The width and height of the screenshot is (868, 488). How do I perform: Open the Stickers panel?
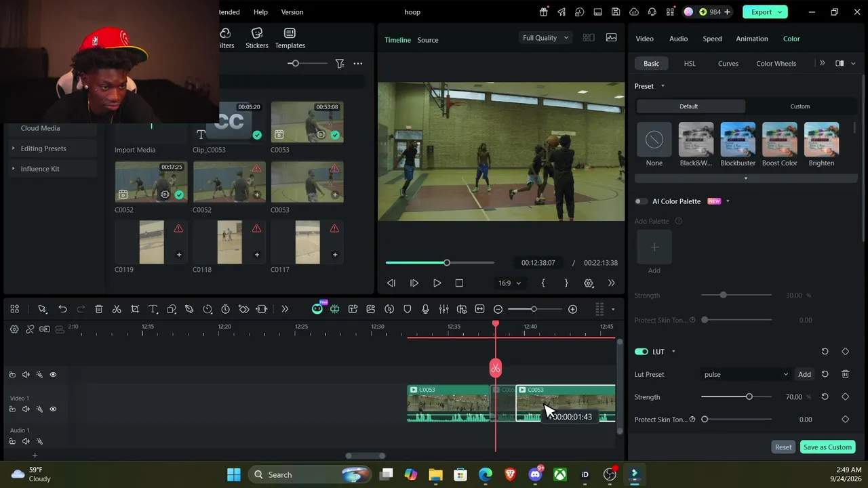[x=257, y=38]
